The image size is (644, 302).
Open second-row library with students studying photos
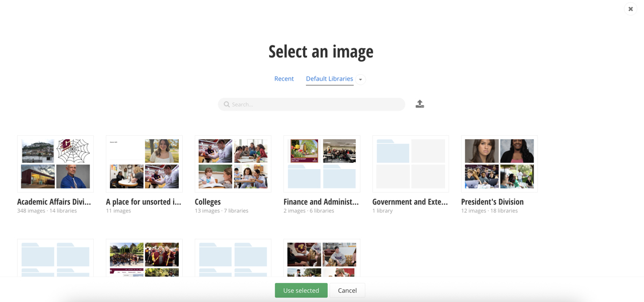321,258
